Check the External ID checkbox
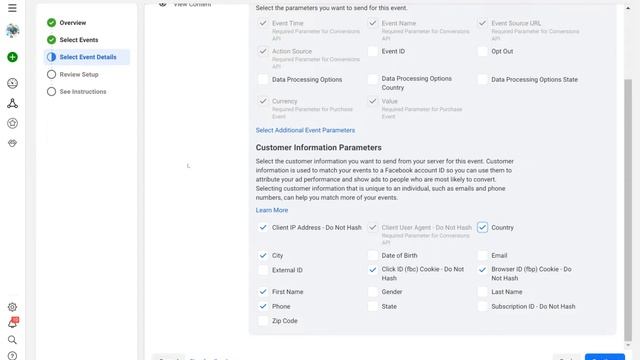The image size is (640, 360). 263,270
